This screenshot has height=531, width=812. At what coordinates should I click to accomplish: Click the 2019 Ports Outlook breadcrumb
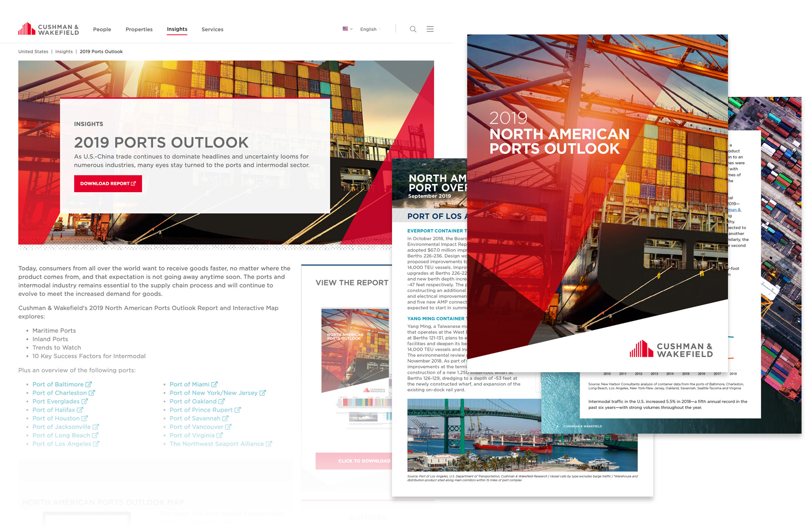pyautogui.click(x=101, y=52)
